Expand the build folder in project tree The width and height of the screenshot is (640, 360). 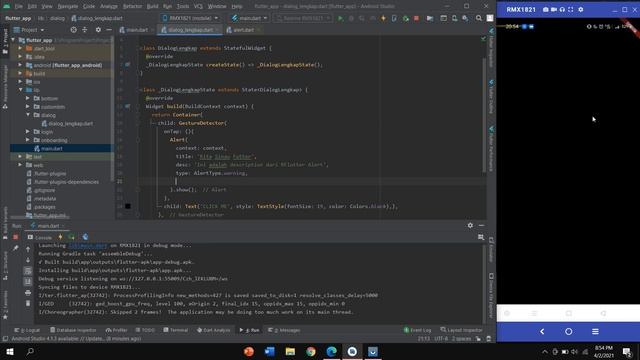coord(20,73)
